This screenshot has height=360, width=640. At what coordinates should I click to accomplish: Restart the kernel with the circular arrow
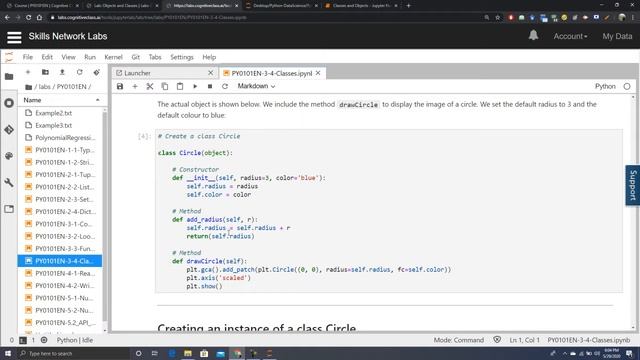point(224,86)
